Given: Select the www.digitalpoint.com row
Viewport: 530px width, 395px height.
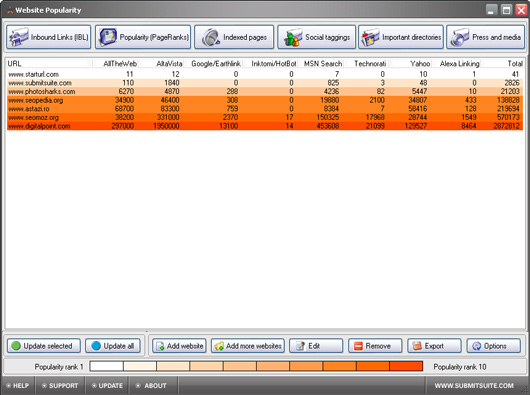Looking at the screenshot, I should (x=265, y=126).
